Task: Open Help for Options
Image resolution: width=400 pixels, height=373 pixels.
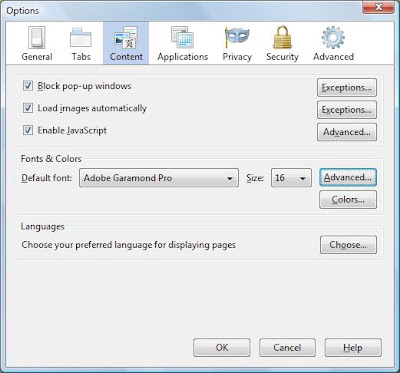Action: coord(353,348)
